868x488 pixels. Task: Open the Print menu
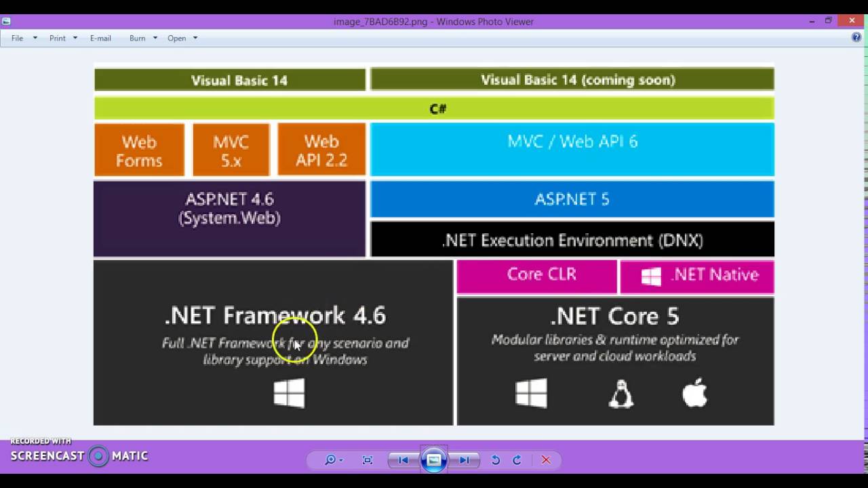pyautogui.click(x=58, y=38)
